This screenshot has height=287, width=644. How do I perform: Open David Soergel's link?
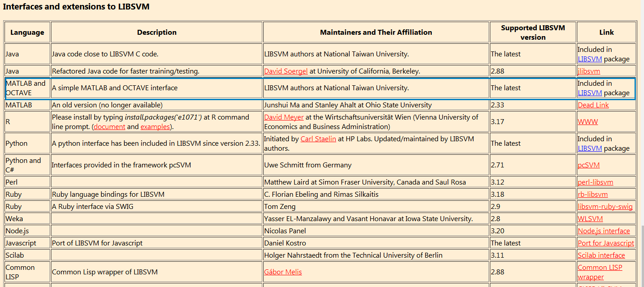(286, 71)
